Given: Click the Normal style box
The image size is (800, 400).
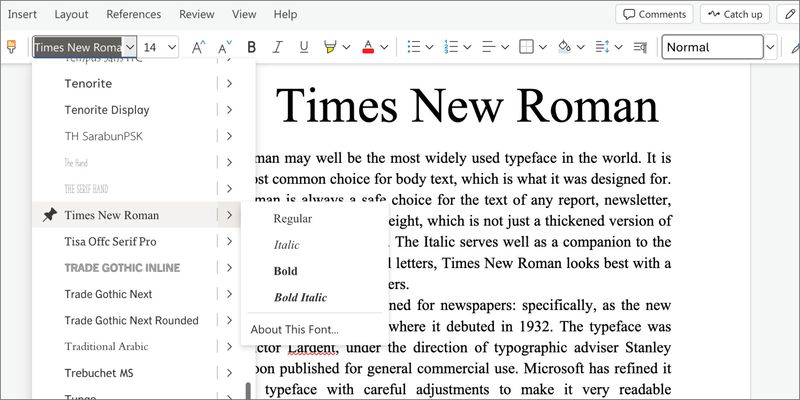Looking at the screenshot, I should click(x=713, y=47).
